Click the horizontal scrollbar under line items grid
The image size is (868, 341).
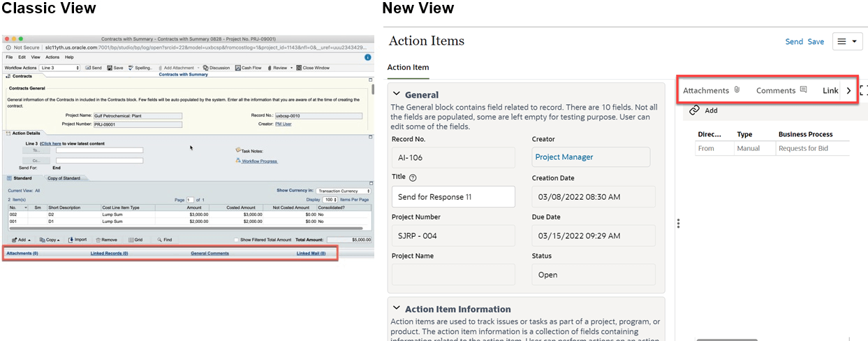186,228
